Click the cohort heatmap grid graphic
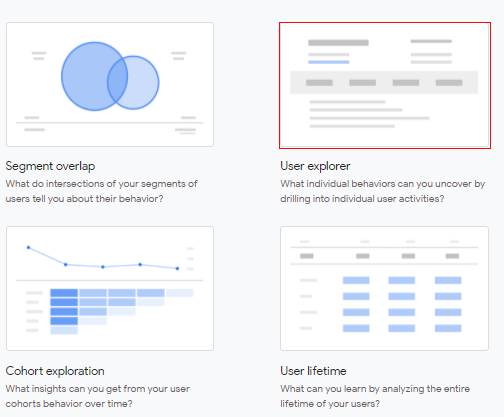The image size is (504, 417). coord(122,311)
